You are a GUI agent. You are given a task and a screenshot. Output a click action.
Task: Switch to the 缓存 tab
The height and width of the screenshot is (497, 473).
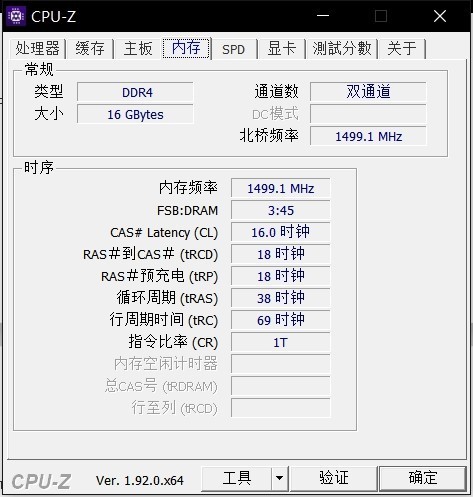click(x=90, y=49)
